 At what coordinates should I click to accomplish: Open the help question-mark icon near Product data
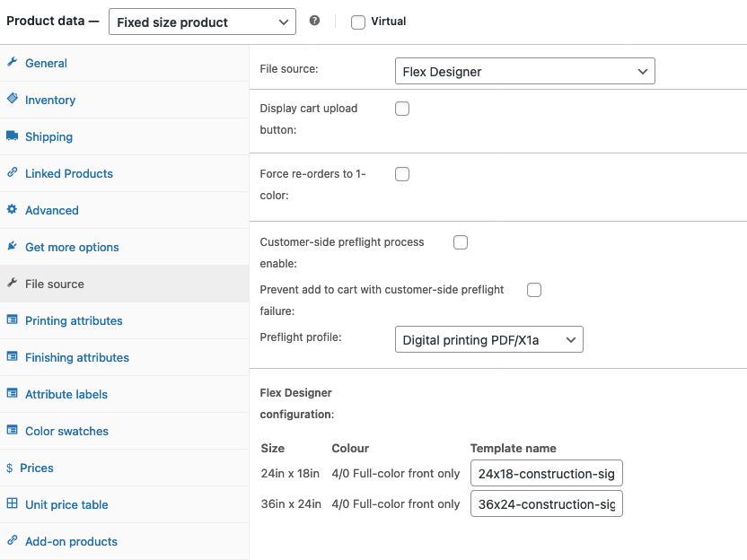point(313,21)
